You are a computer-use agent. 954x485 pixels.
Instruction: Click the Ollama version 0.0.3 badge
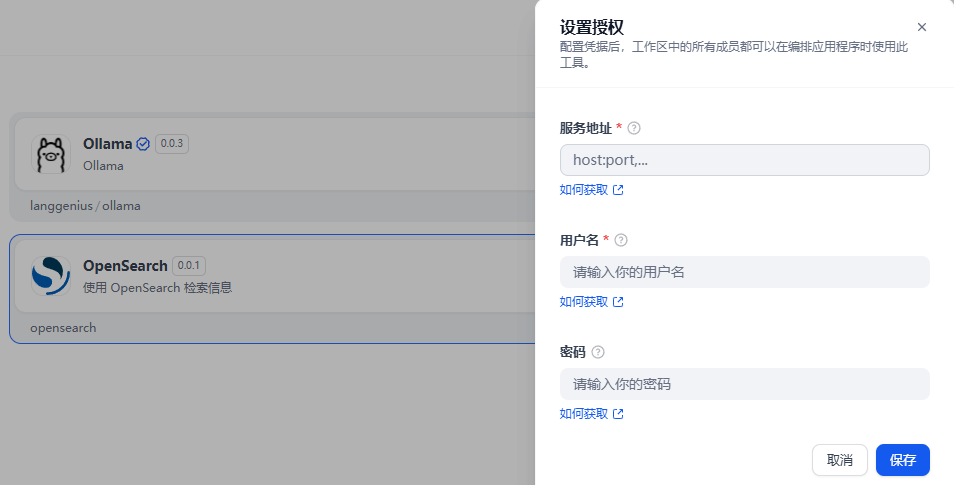pyautogui.click(x=172, y=144)
